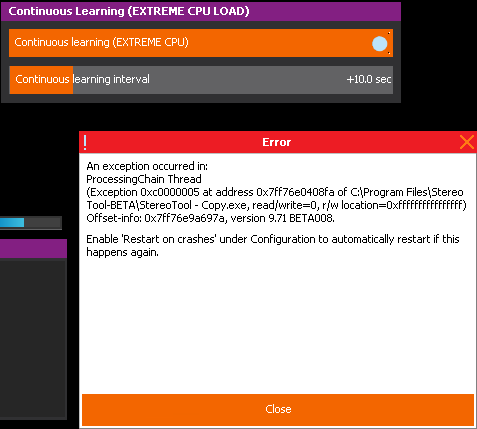Click the orange filled part of interval slider

point(41,80)
